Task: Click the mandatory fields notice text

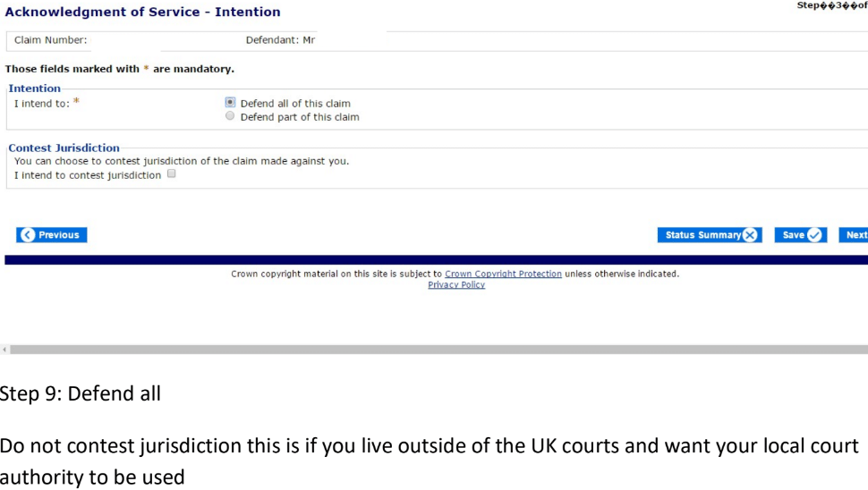Action: point(120,69)
